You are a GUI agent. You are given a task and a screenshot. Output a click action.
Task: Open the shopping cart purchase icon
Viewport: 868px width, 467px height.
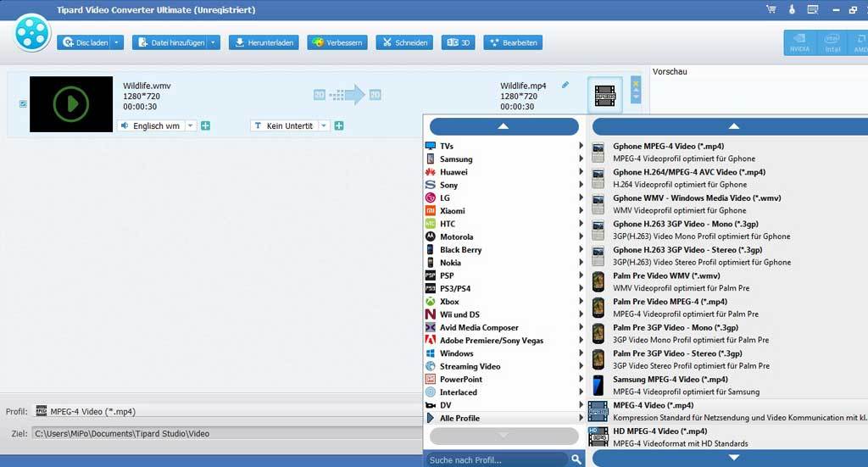[771, 9]
